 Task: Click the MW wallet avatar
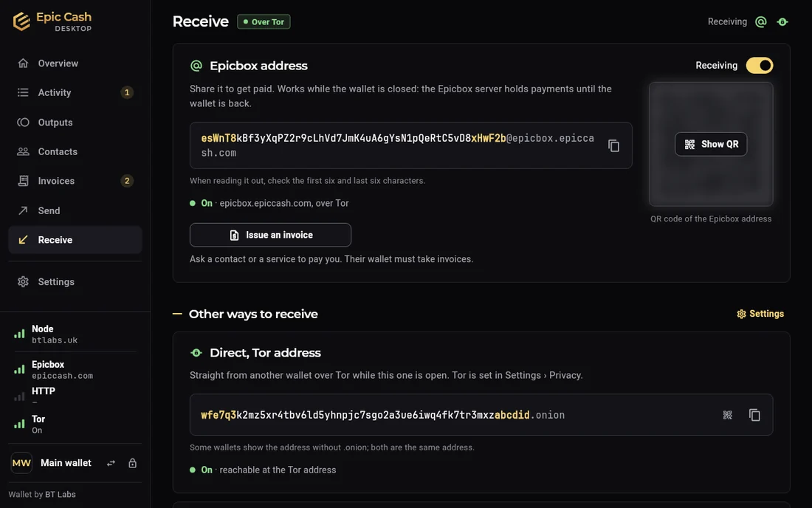coord(21,463)
